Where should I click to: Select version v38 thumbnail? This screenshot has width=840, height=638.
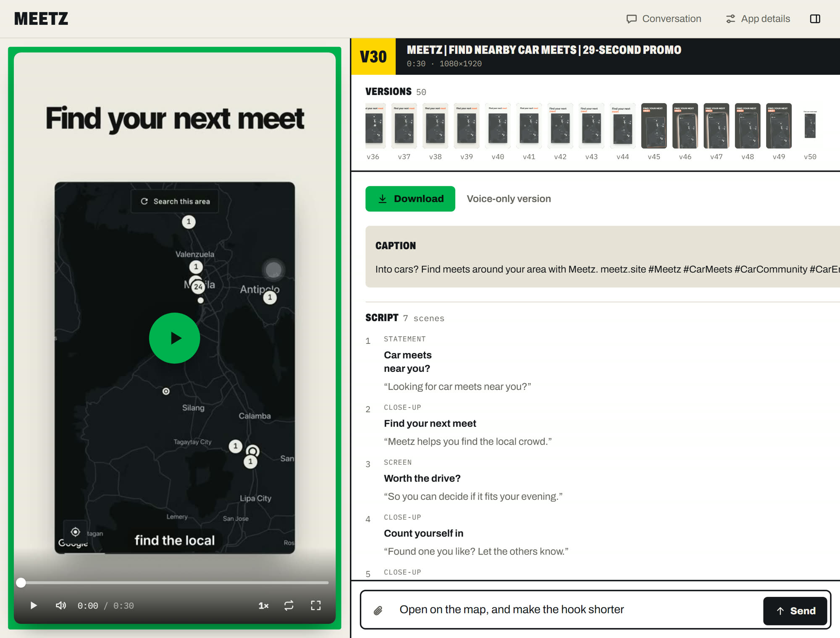pos(435,126)
